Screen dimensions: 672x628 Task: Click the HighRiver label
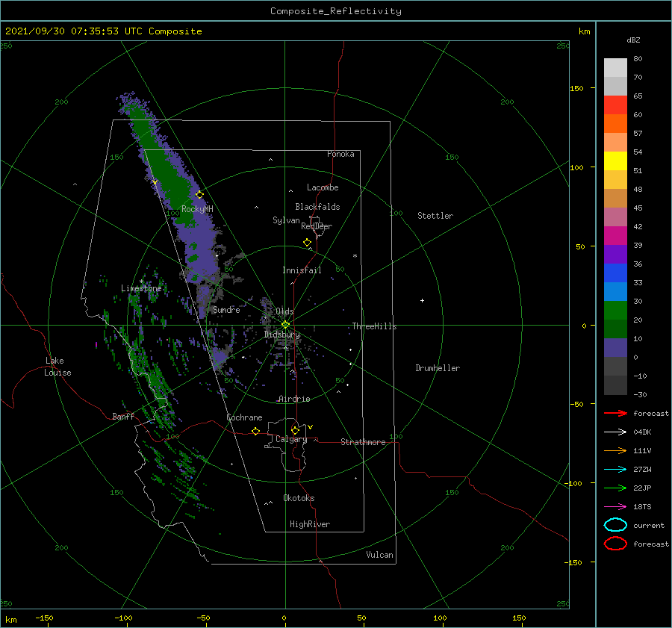tap(310, 524)
